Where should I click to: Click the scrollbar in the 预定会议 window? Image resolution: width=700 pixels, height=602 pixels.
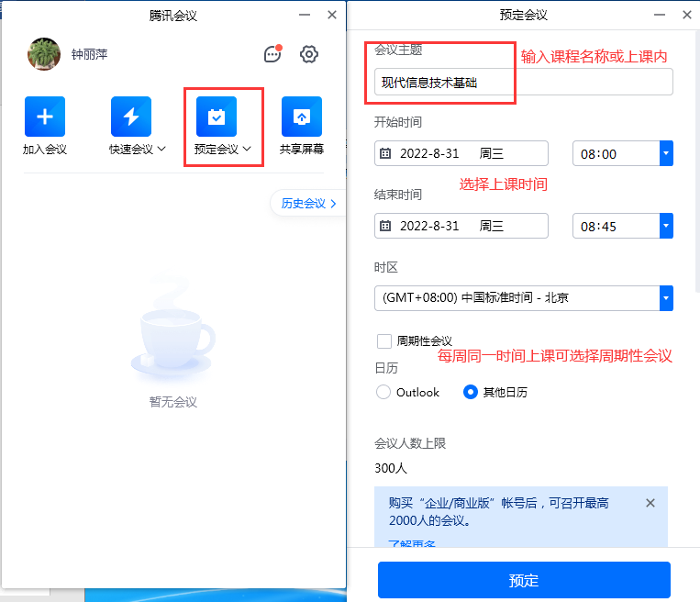point(697,162)
